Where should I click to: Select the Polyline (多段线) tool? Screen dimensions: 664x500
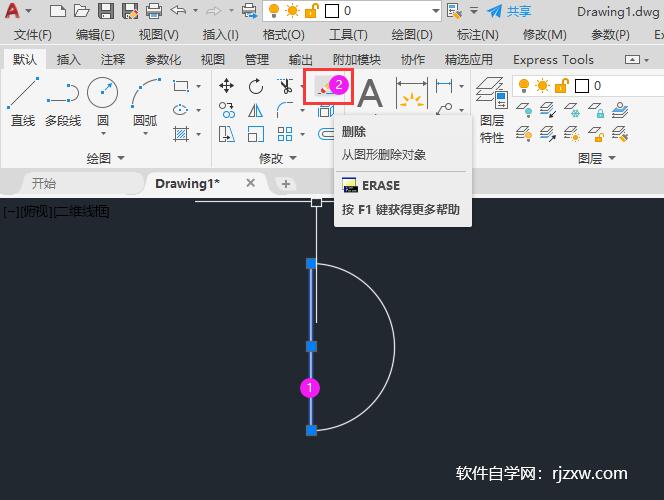point(63,102)
